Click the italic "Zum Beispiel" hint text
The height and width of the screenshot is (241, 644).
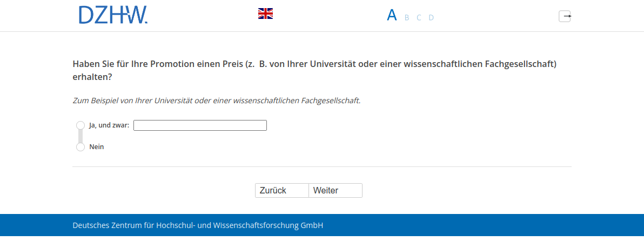[x=216, y=101]
